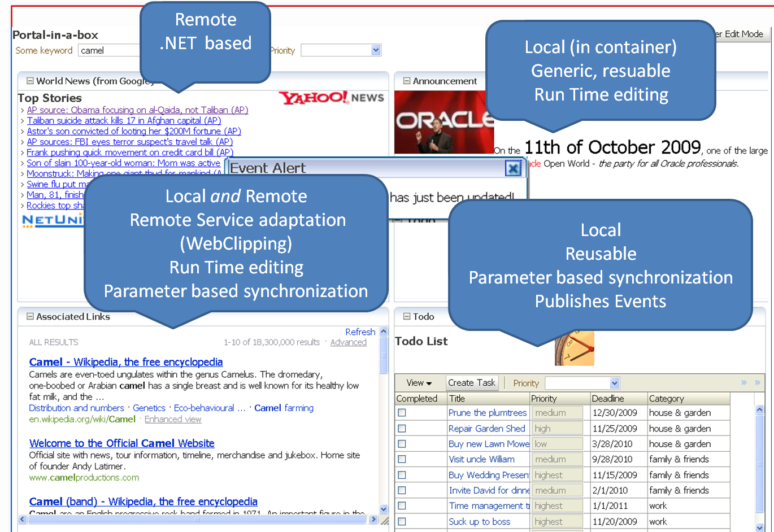Open Welcome to the Official Camel Website
The height and width of the screenshot is (532, 774).
(122, 443)
